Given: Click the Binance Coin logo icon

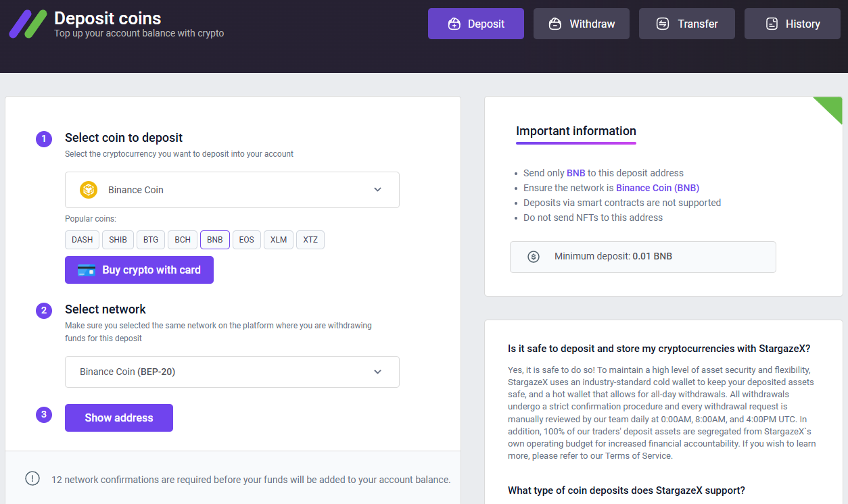Looking at the screenshot, I should [89, 190].
